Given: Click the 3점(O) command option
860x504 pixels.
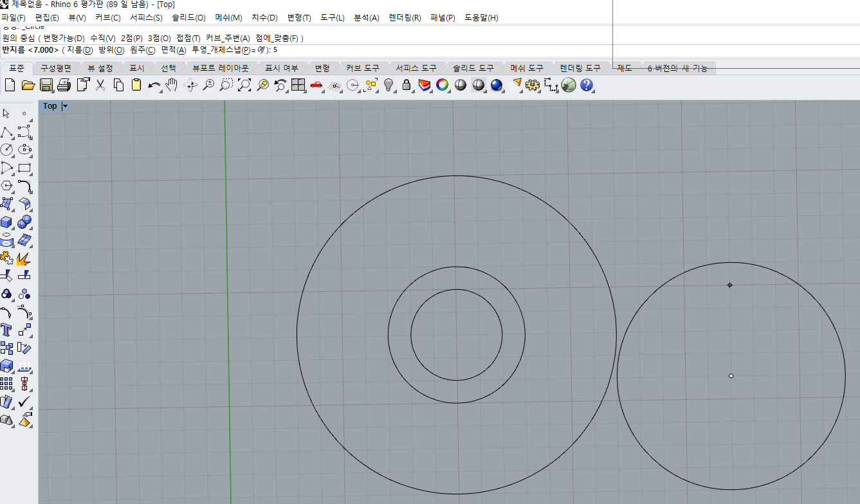Looking at the screenshot, I should 160,39.
